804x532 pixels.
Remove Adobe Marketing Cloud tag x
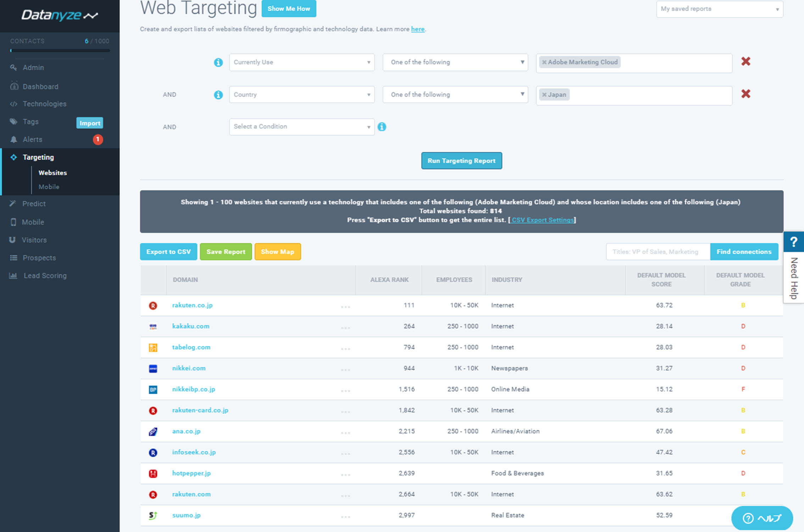pyautogui.click(x=544, y=62)
